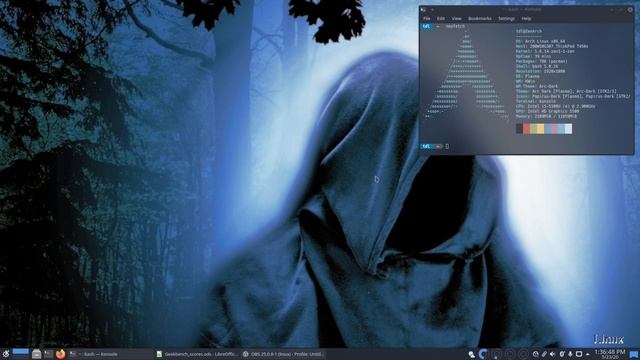Open the volume control in system tray
This screenshot has height=360, width=640.
[x=552, y=354]
